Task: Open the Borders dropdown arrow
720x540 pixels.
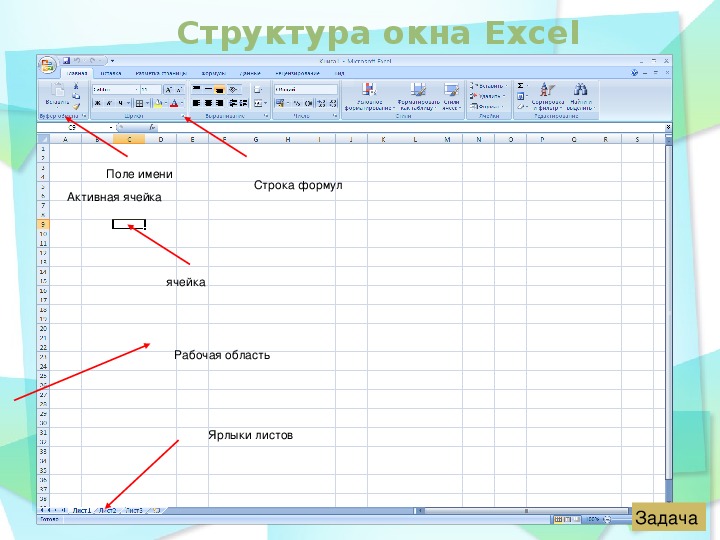Action: (x=147, y=103)
